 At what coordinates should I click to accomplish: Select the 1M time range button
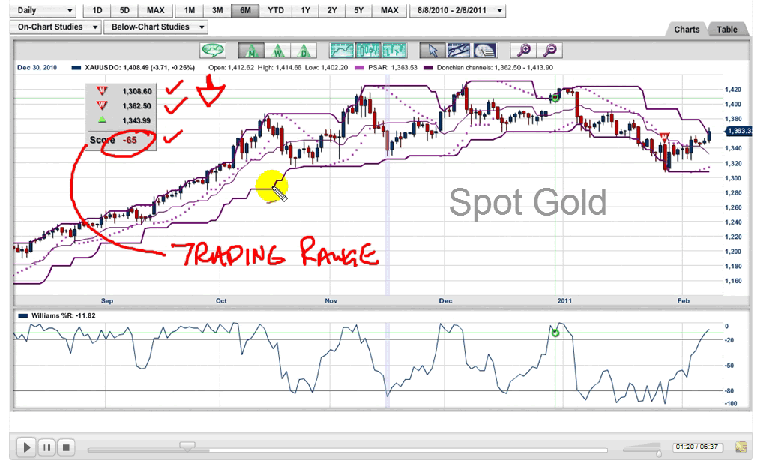coord(189,10)
